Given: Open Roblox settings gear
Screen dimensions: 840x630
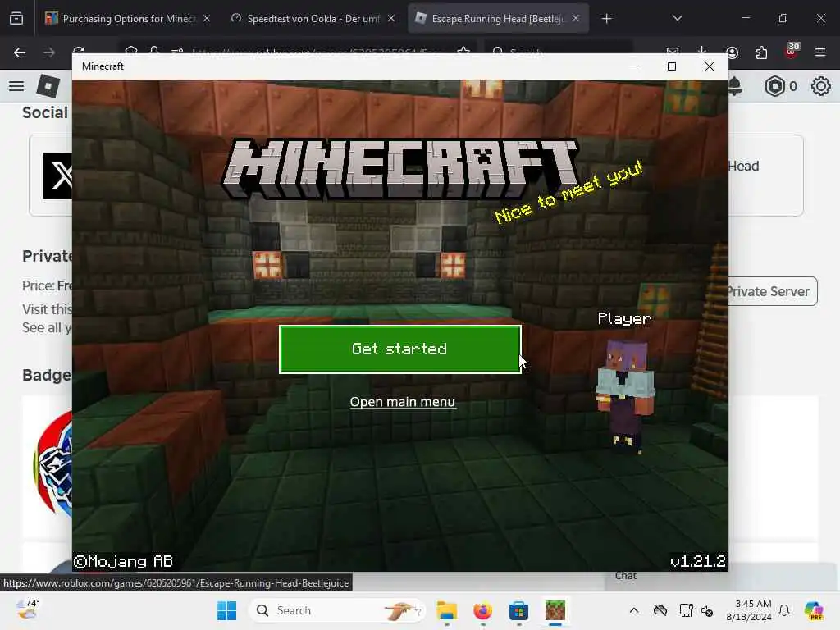Looking at the screenshot, I should (x=820, y=86).
